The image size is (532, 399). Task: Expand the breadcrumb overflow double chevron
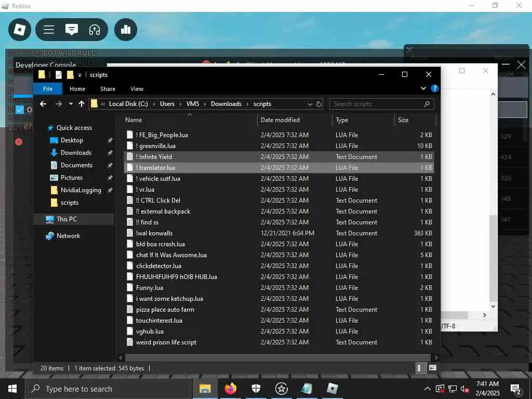coord(103,104)
